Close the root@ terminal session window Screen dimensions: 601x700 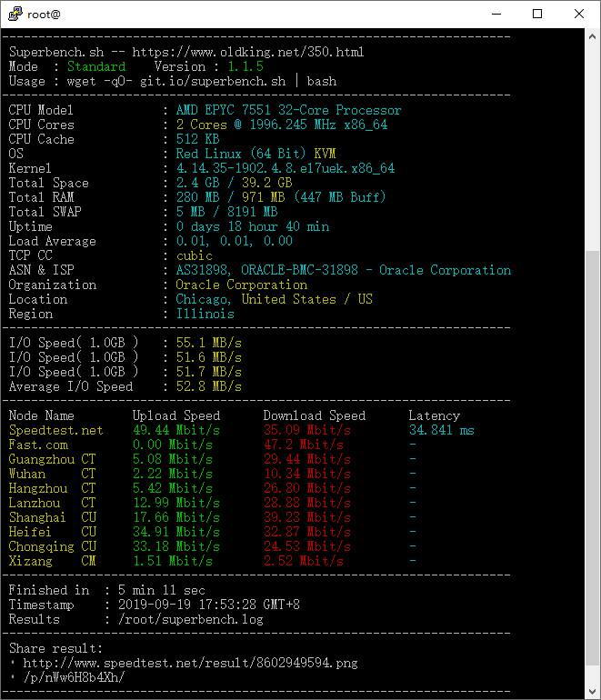[579, 14]
